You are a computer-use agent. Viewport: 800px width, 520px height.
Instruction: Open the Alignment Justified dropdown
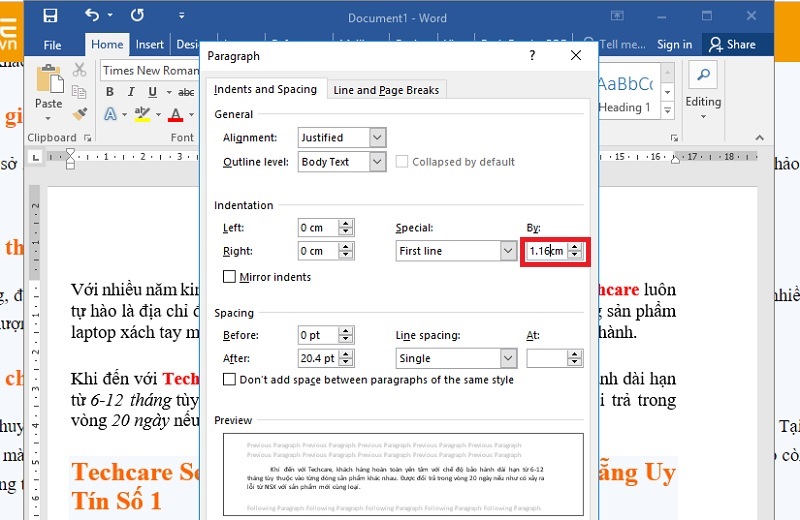click(x=377, y=137)
